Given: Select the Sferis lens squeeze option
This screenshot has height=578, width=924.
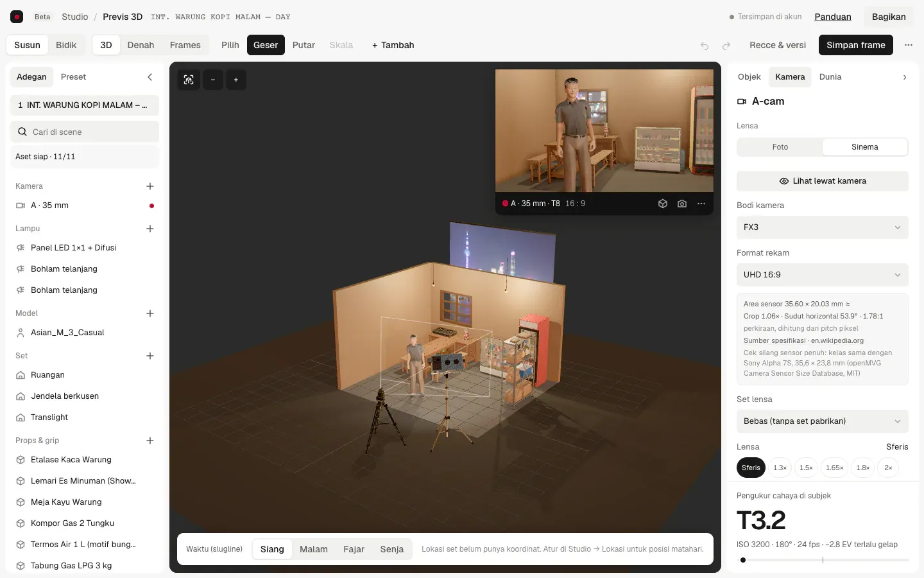Looking at the screenshot, I should 751,468.
